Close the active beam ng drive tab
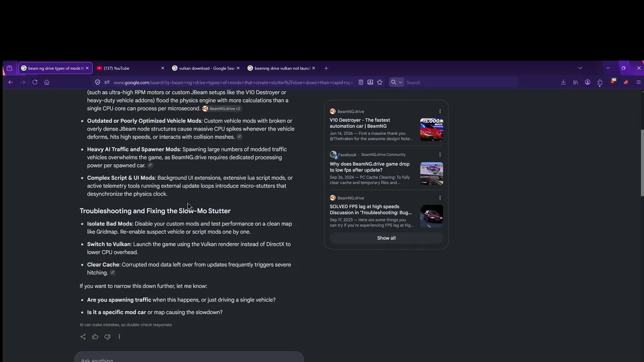Viewport: 644px width, 362px height. [x=87, y=68]
